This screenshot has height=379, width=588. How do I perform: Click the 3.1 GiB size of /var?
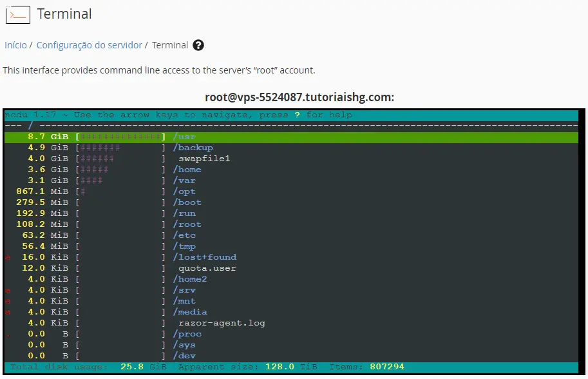pyautogui.click(x=48, y=180)
